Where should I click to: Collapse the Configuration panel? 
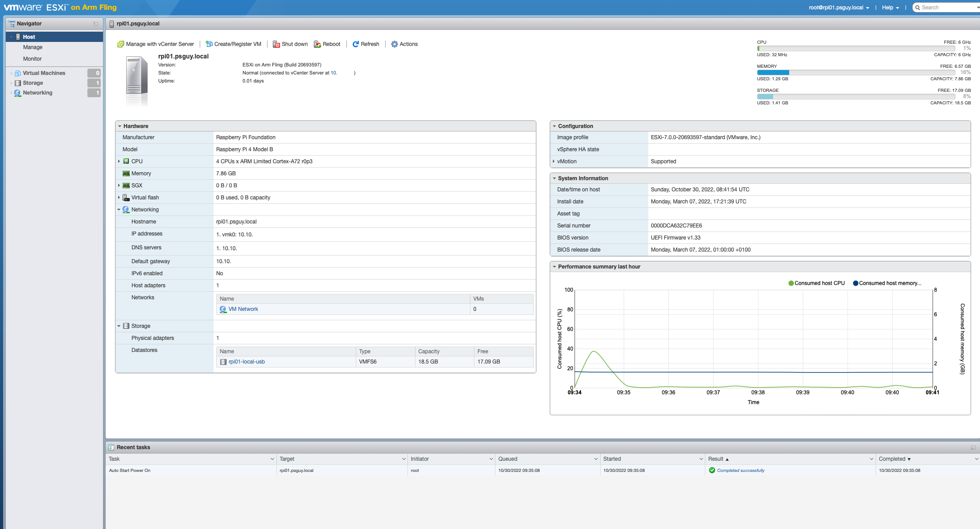[554, 126]
